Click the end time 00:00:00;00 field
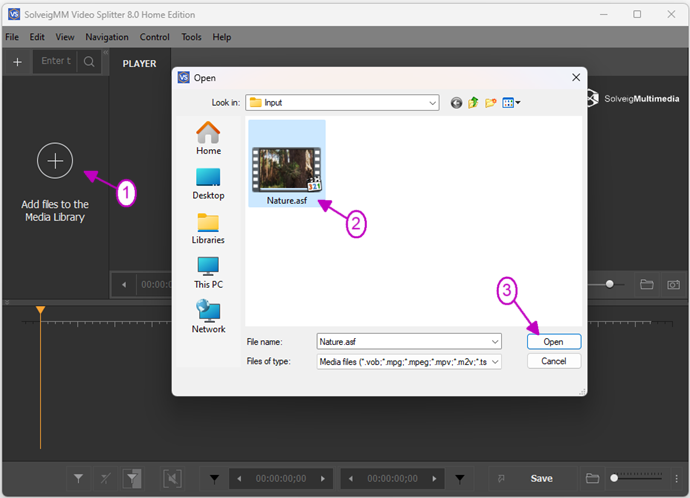Screen dimensions: 690x498 point(393,479)
